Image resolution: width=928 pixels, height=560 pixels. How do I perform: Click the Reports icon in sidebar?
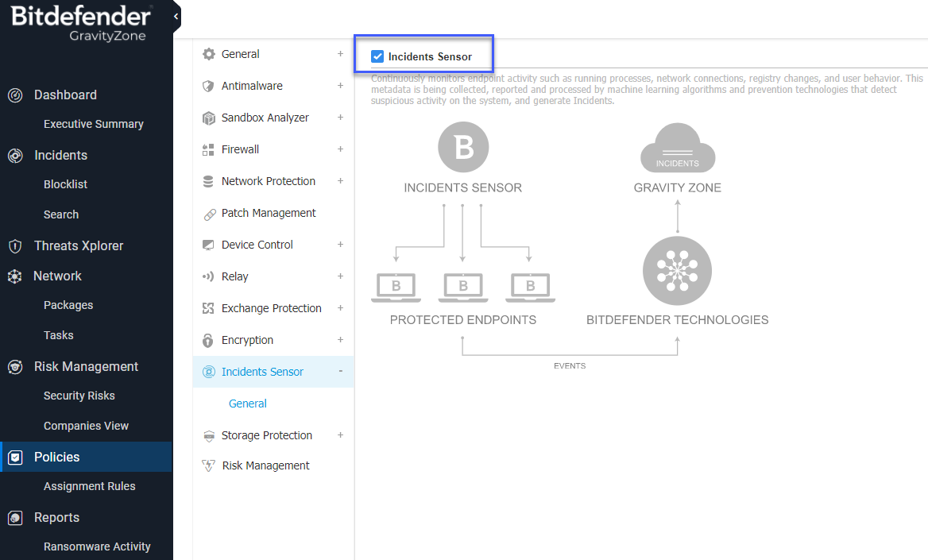pyautogui.click(x=15, y=518)
